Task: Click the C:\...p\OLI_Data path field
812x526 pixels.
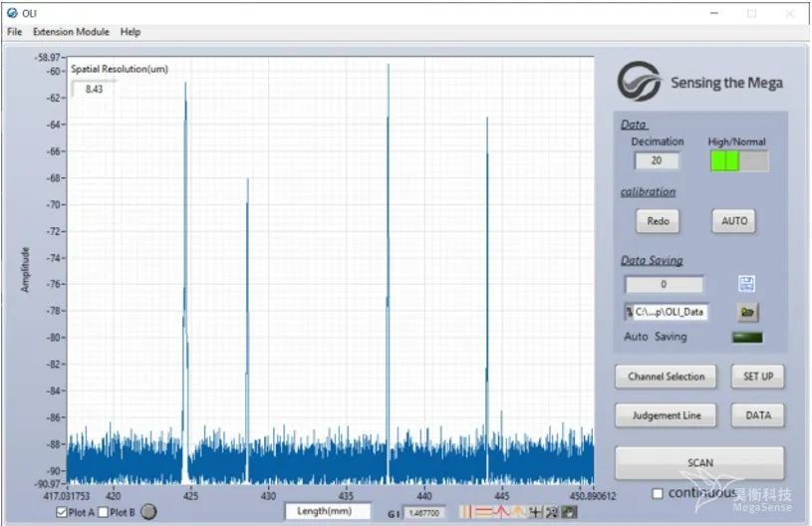Action: [669, 312]
